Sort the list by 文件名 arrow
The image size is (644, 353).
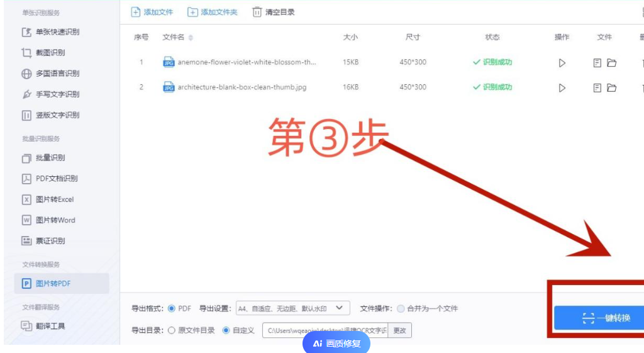[191, 37]
